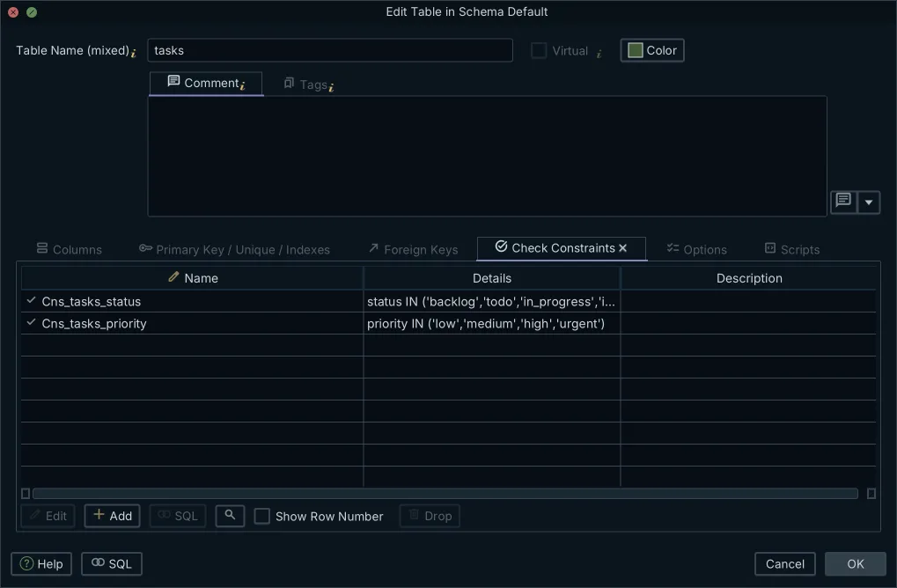Click checkmark icon of Cns_tasks_status row

coord(31,299)
